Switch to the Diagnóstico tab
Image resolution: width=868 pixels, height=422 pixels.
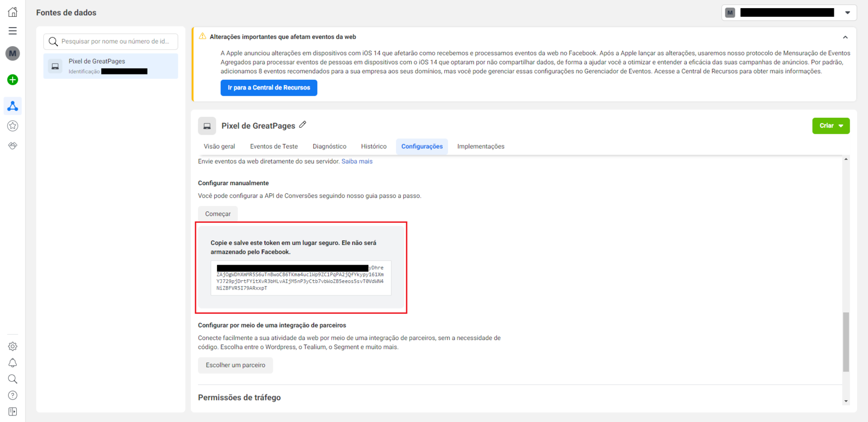329,147
